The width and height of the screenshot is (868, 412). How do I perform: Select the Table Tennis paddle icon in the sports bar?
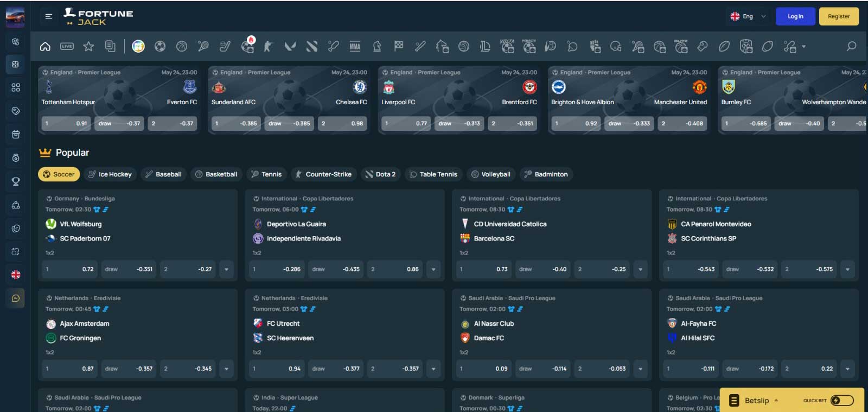[x=572, y=47]
